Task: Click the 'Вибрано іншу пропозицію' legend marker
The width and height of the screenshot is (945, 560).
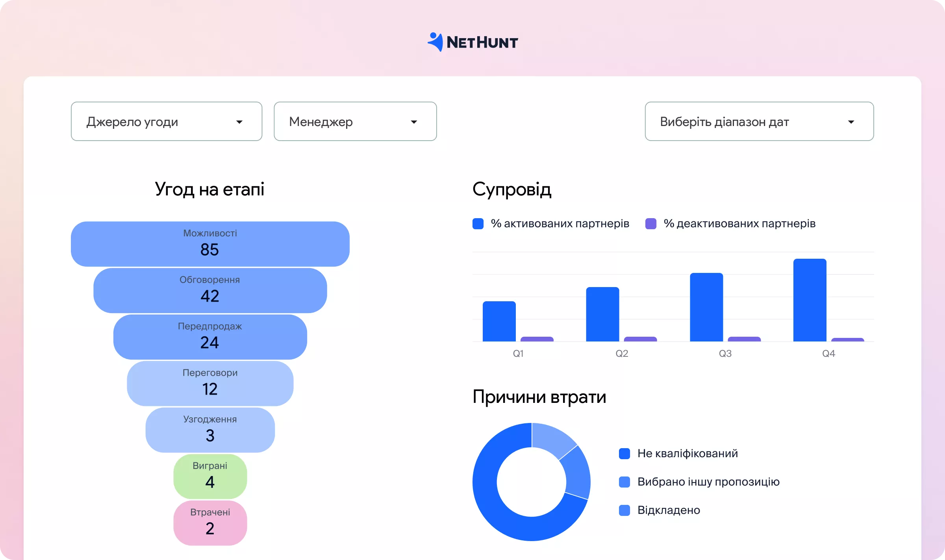Action: click(624, 482)
